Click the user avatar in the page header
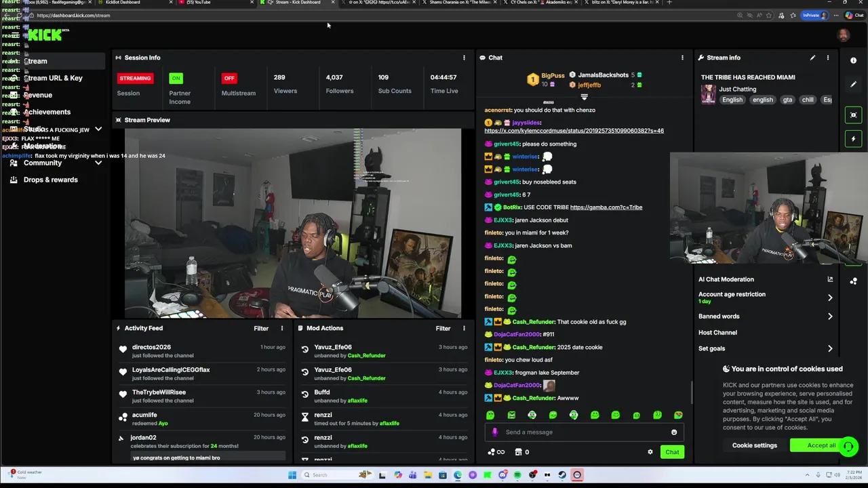 pyautogui.click(x=844, y=35)
